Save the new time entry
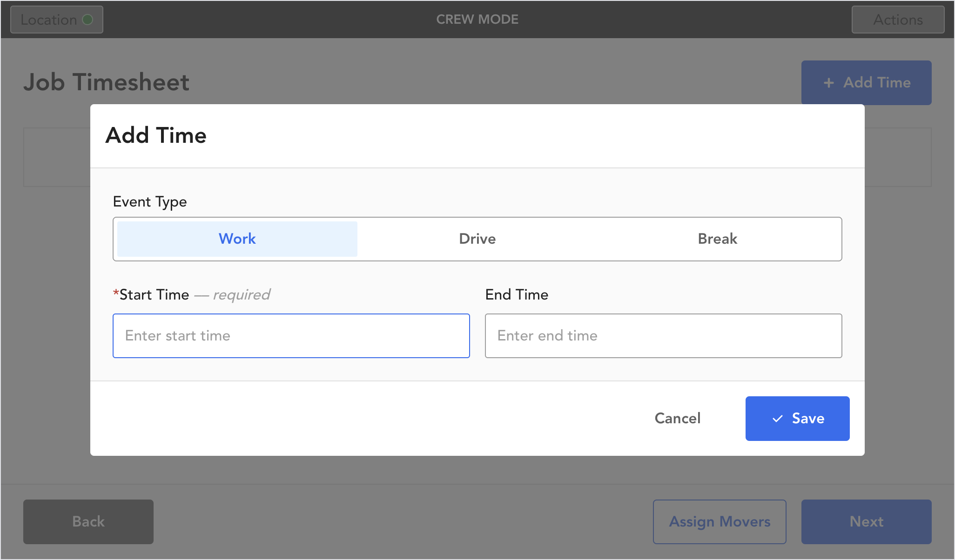 (798, 419)
